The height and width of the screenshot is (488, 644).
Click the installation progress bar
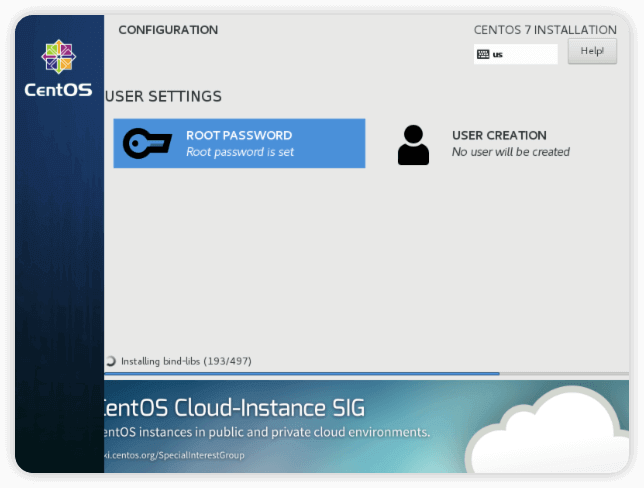pos(366,373)
